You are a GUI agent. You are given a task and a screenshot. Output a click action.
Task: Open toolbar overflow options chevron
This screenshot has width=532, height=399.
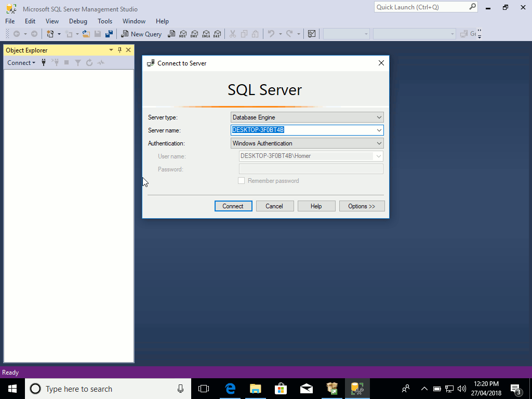(x=480, y=34)
